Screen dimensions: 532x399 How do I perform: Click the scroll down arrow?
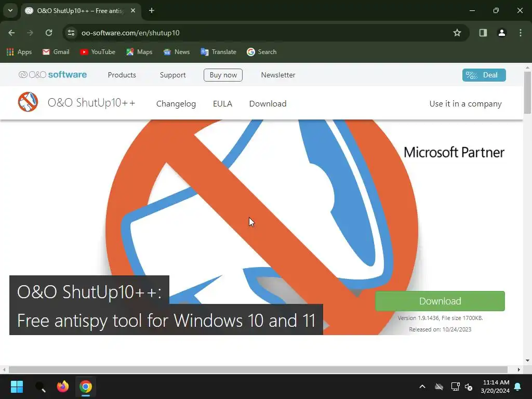point(527,361)
